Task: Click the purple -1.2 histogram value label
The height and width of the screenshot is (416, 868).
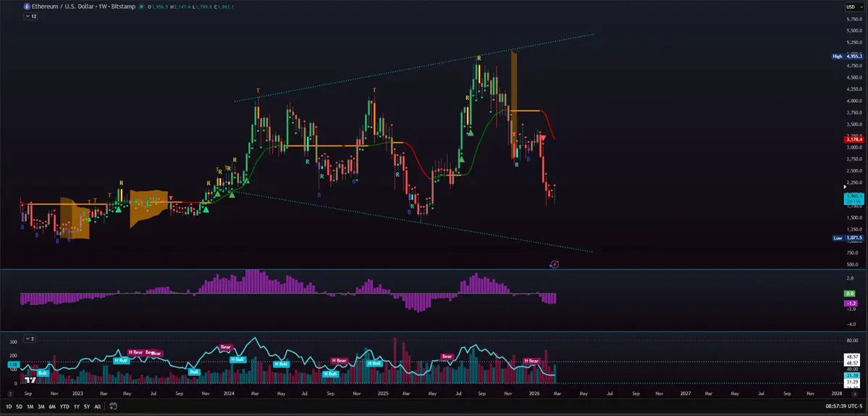Action: pos(851,304)
